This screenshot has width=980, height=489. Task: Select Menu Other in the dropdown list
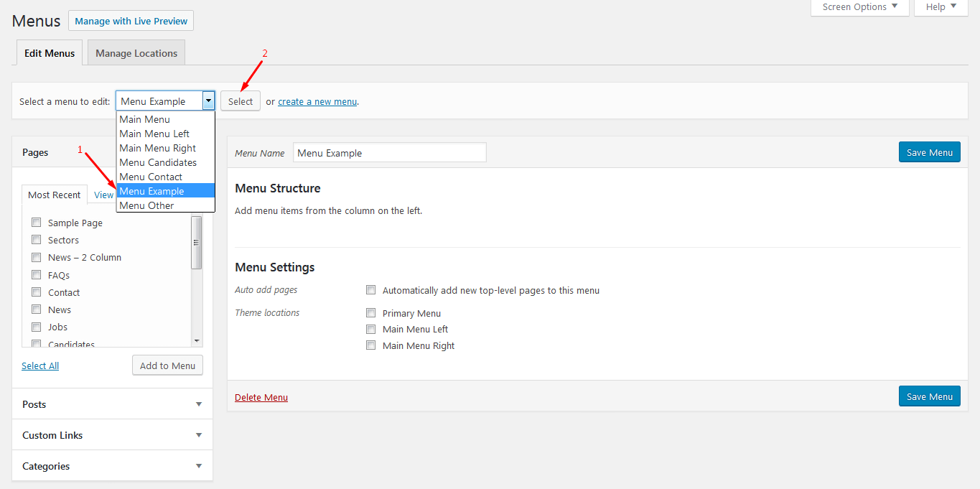click(x=146, y=205)
